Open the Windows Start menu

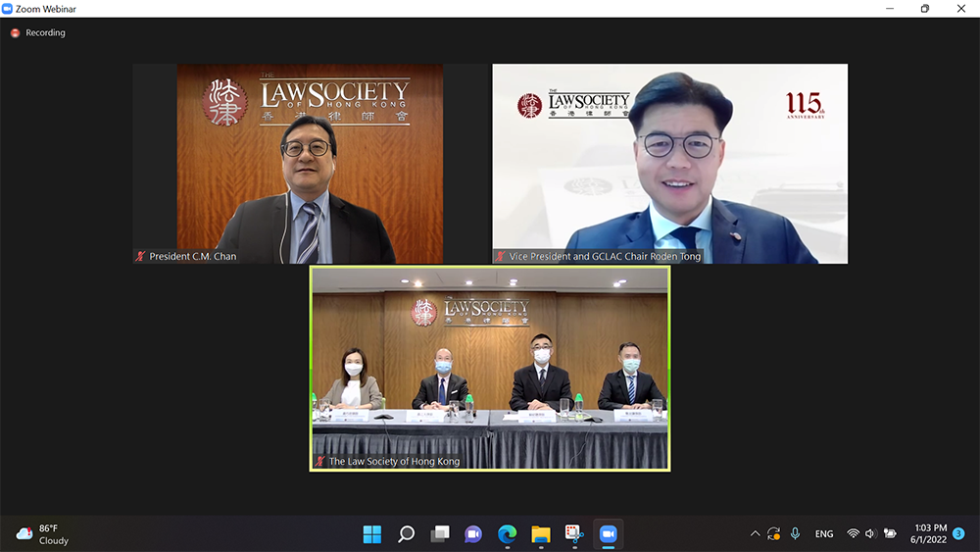(372, 534)
